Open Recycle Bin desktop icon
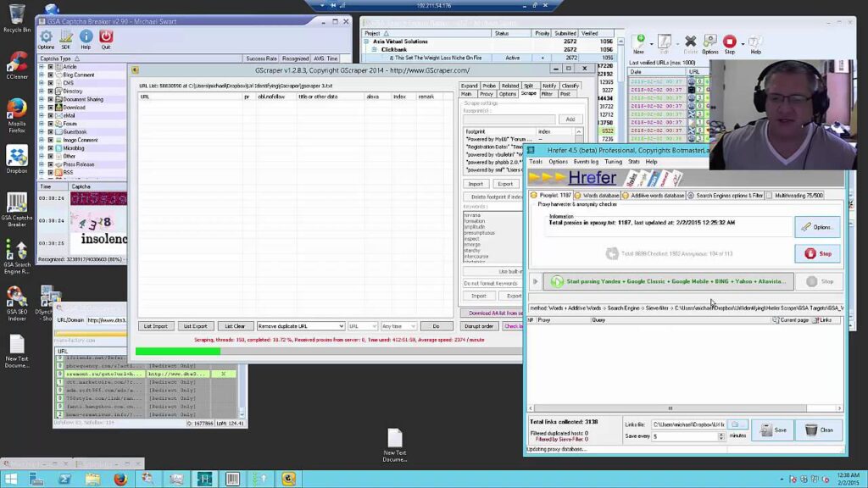The width and height of the screenshot is (868, 488). (17, 19)
